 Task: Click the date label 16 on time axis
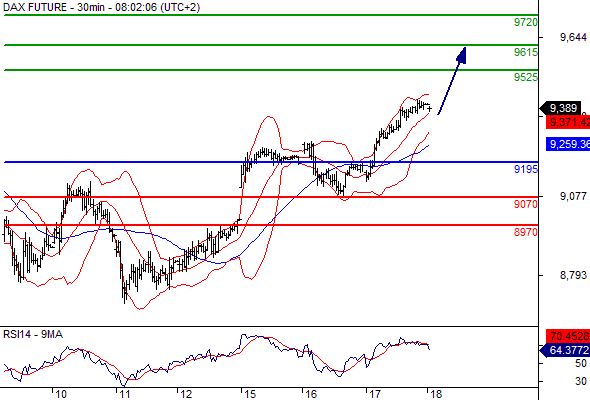[311, 394]
